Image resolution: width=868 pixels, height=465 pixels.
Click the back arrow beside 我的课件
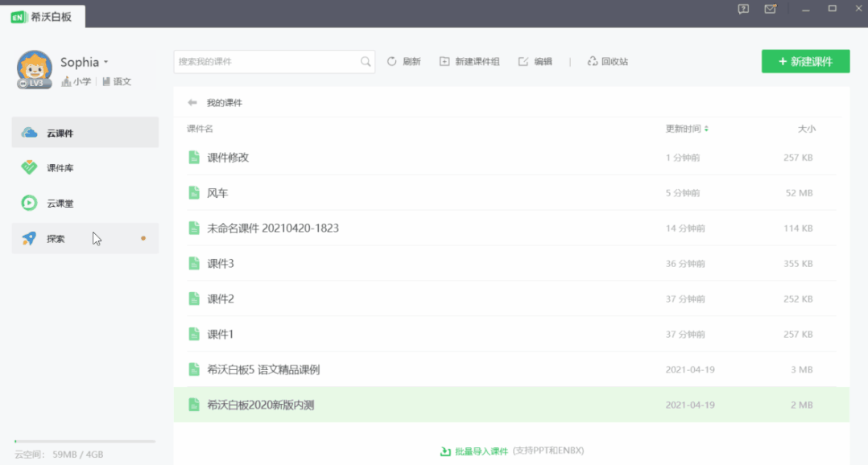pos(192,103)
